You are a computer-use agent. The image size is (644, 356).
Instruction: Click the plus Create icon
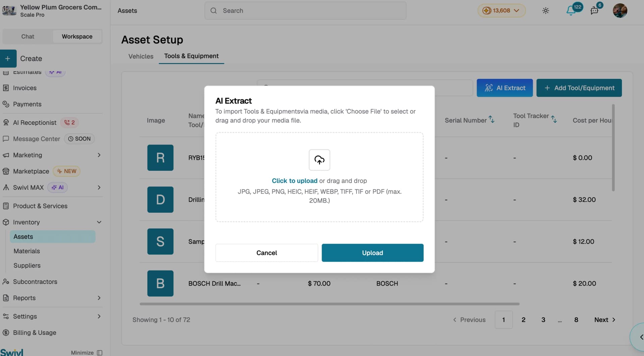click(8, 58)
